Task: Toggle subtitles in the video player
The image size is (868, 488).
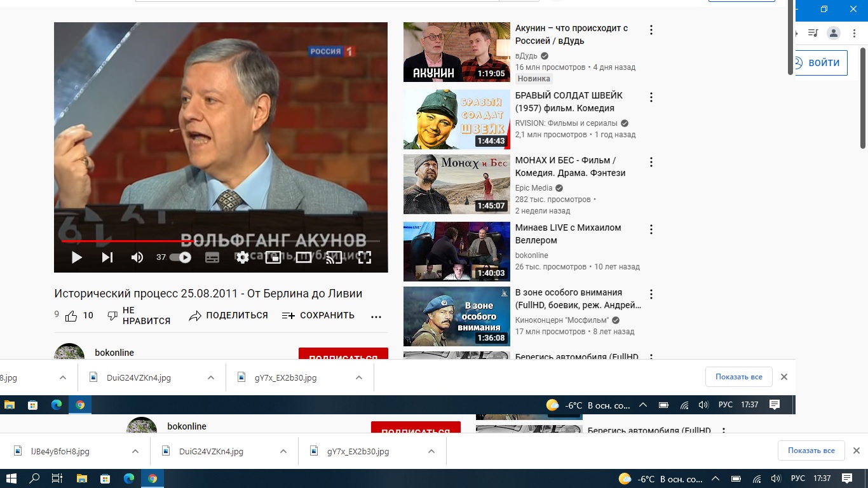Action: tap(212, 257)
